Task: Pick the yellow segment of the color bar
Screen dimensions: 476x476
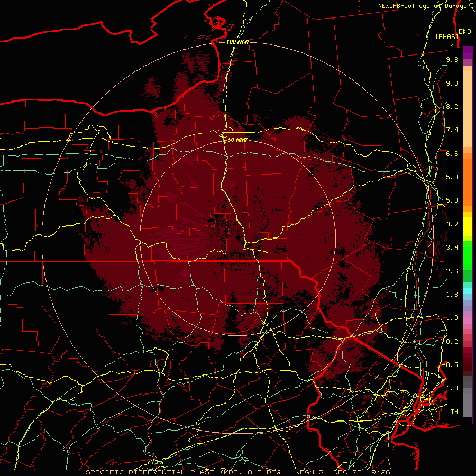Action: pyautogui.click(x=467, y=226)
